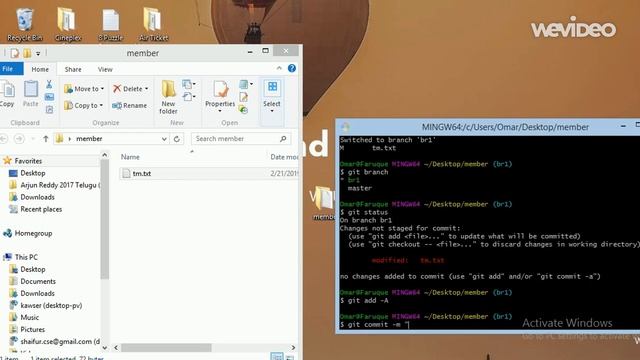Image resolution: width=640 pixels, height=360 pixels.
Task: Click the Git Bash window title icon
Action: tap(345, 127)
